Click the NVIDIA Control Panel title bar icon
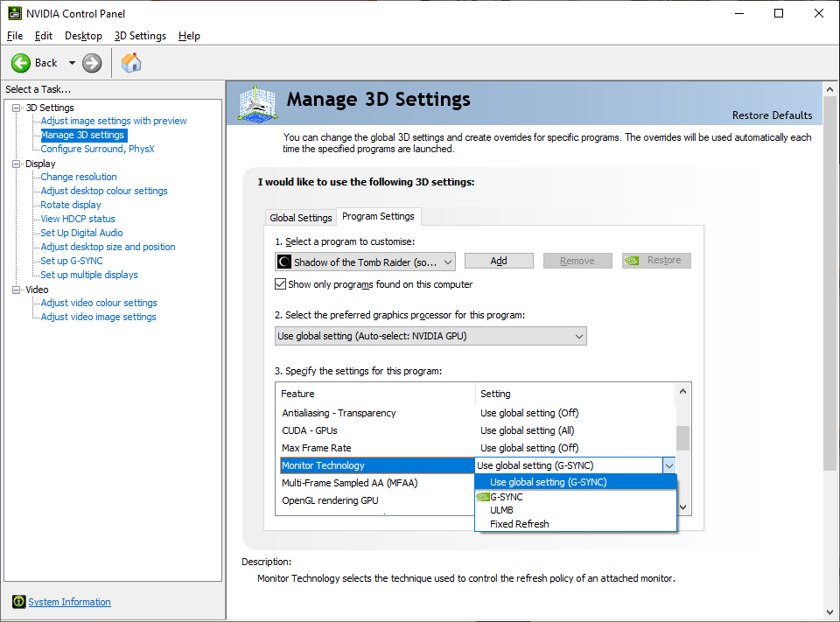The height and width of the screenshot is (622, 840). (15, 13)
